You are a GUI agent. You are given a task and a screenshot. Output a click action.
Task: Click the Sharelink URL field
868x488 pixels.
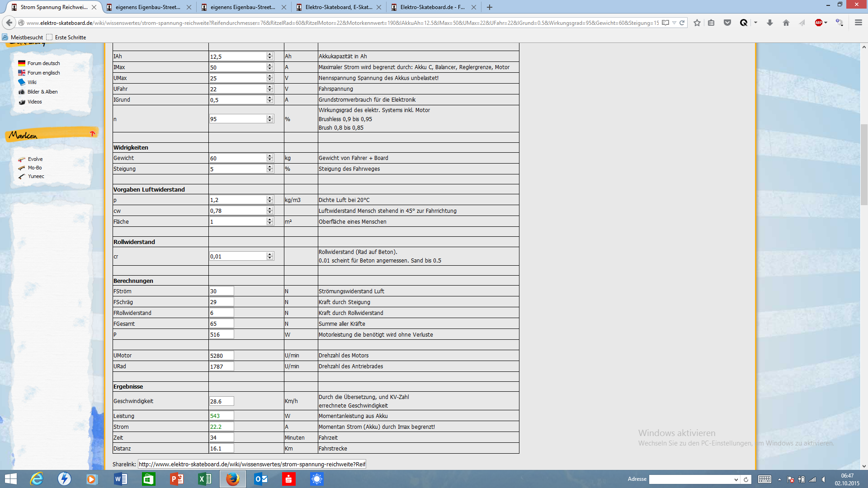tap(251, 464)
